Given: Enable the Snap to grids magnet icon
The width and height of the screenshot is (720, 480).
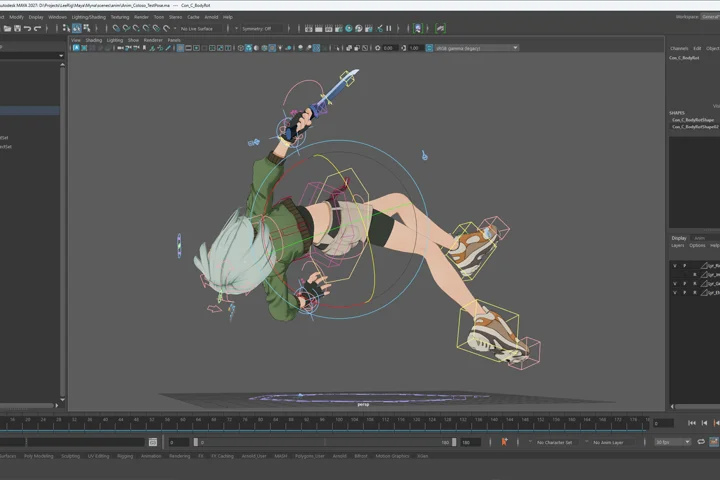Looking at the screenshot, I should click(x=116, y=28).
